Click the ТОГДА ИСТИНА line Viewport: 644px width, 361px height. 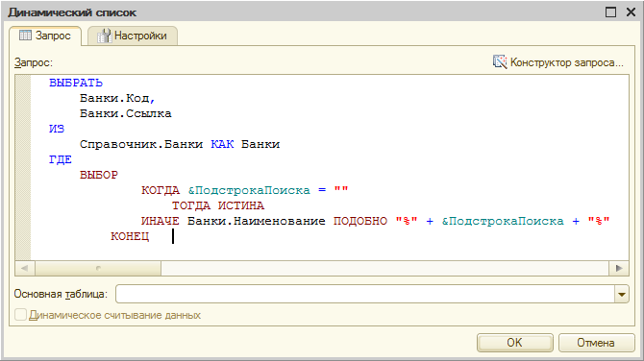[217, 205]
